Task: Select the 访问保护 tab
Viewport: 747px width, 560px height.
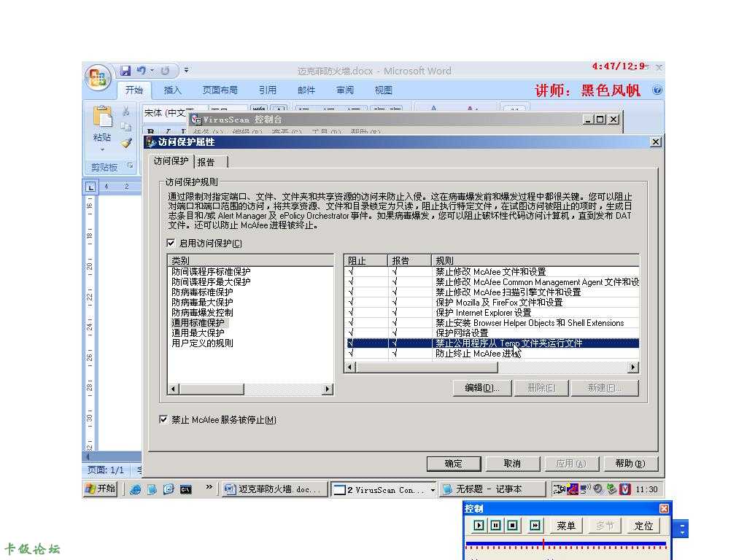Action: (171, 161)
